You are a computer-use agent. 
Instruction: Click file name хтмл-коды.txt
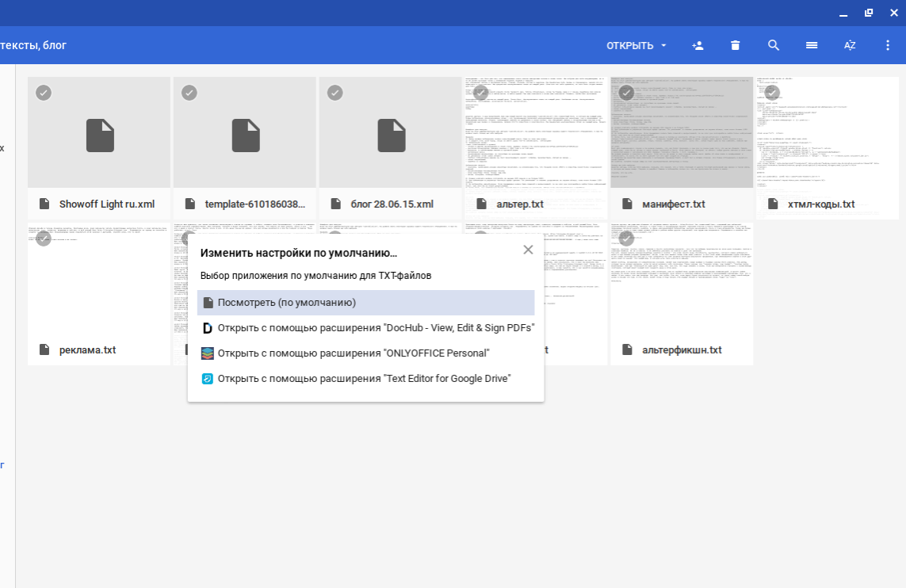(x=821, y=204)
